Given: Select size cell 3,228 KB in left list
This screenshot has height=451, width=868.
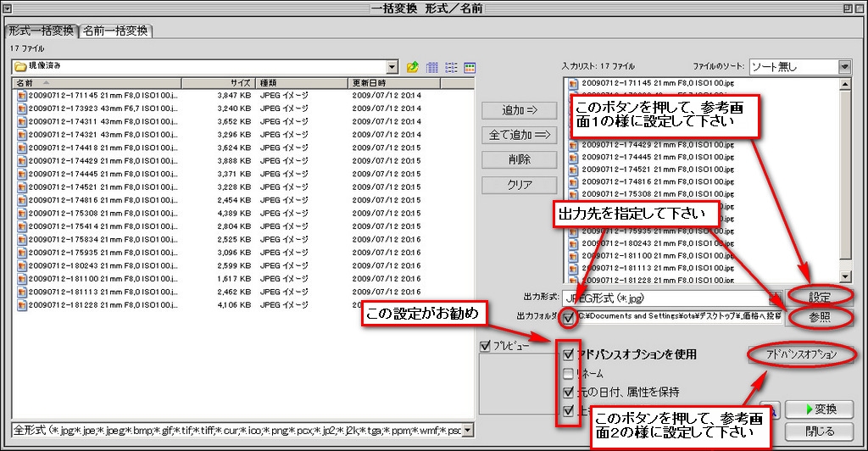Looking at the screenshot, I should click(234, 187).
